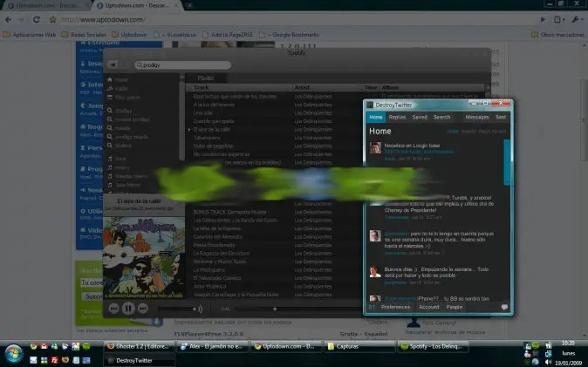
Task: Launch FileZilla from quick launch
Action: pos(54,360)
